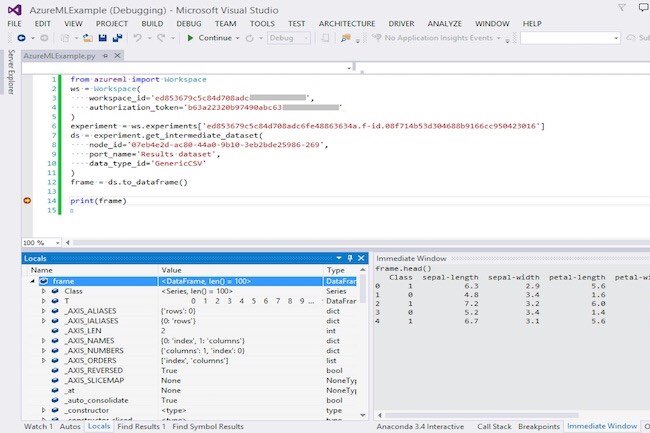The width and height of the screenshot is (650, 433).
Task: Open the Server Explorer side panel
Action: point(11,72)
